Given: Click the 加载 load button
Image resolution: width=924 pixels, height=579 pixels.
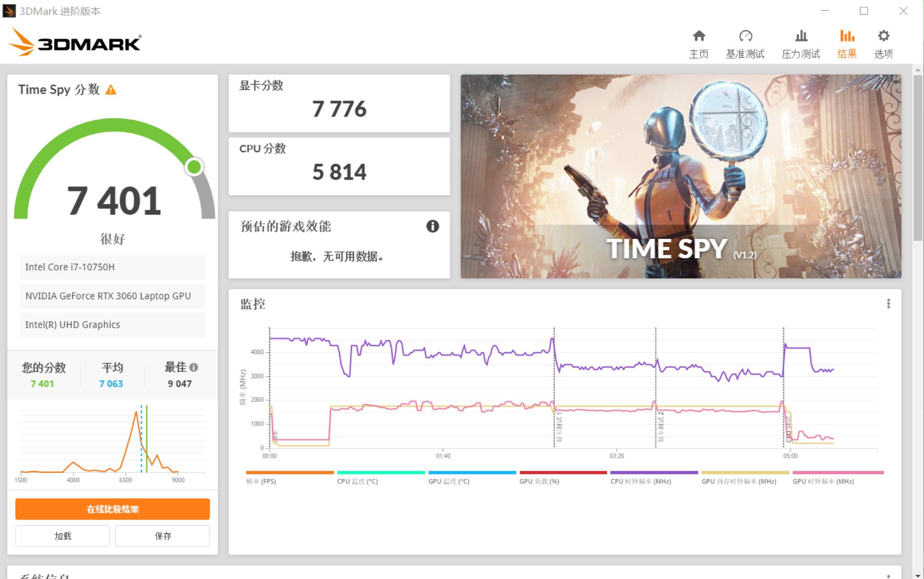Looking at the screenshot, I should point(62,536).
